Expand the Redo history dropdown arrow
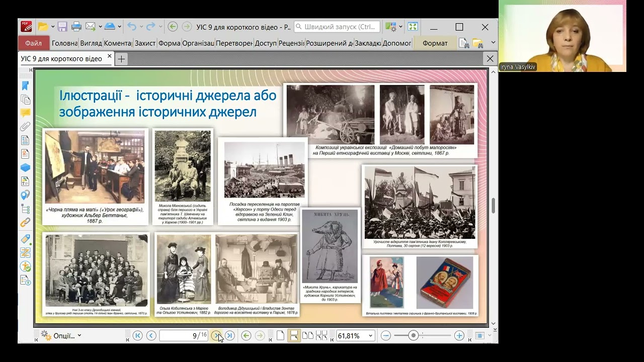 tap(160, 27)
